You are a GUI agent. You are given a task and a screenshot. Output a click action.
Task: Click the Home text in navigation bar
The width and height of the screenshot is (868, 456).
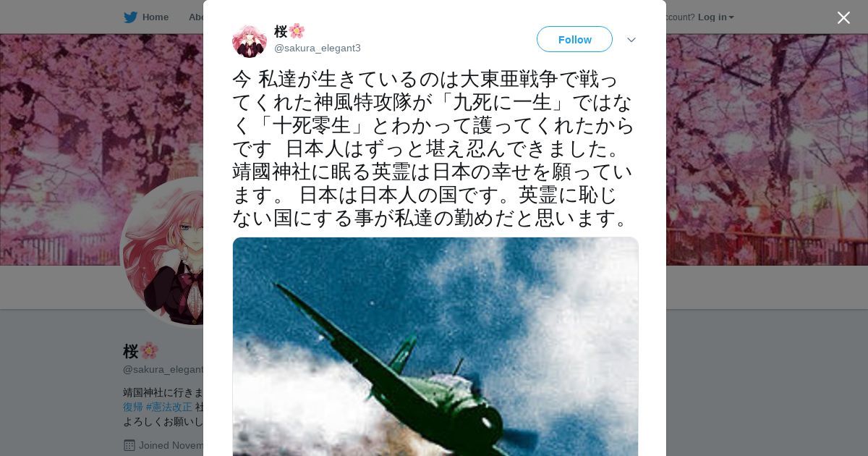[x=156, y=17]
